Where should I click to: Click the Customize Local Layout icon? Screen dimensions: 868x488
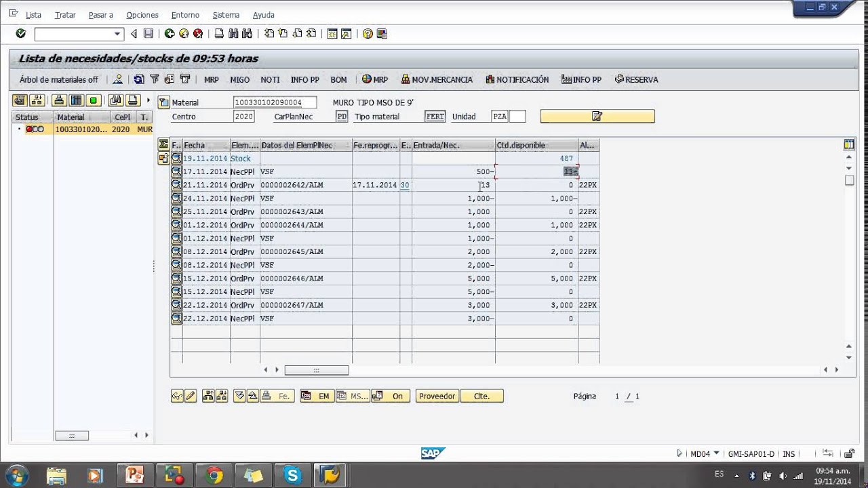pyautogui.click(x=382, y=33)
